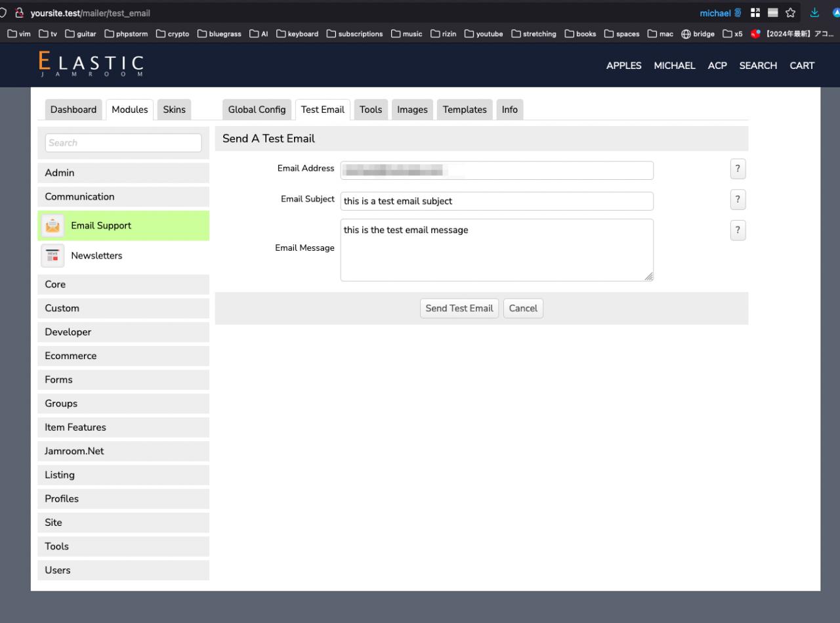Click the Cancel button
The height and width of the screenshot is (623, 840).
click(523, 309)
